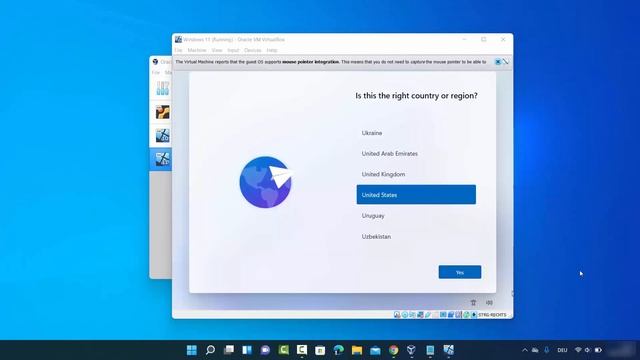The width and height of the screenshot is (640, 360).
Task: Click the keyboard capture arrow indicator
Action: 474,315
